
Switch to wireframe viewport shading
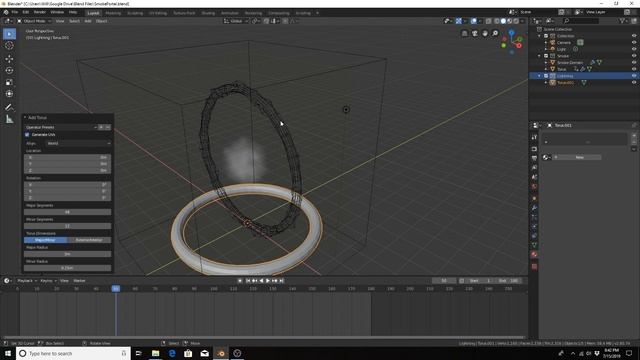(496, 21)
